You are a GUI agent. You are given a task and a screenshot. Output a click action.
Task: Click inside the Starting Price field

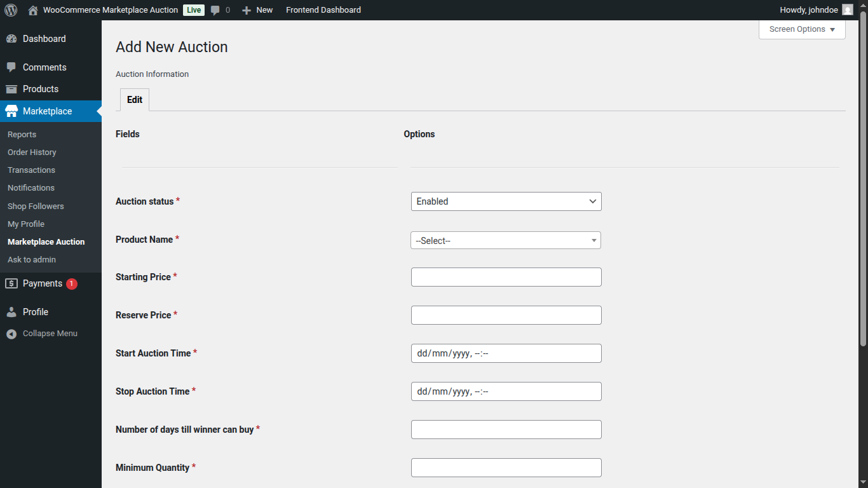click(505, 277)
